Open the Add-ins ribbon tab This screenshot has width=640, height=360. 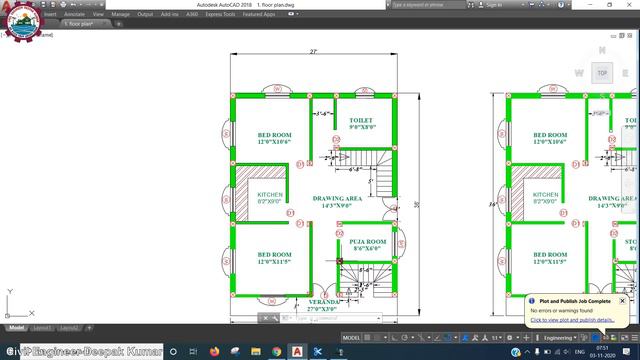tap(169, 14)
